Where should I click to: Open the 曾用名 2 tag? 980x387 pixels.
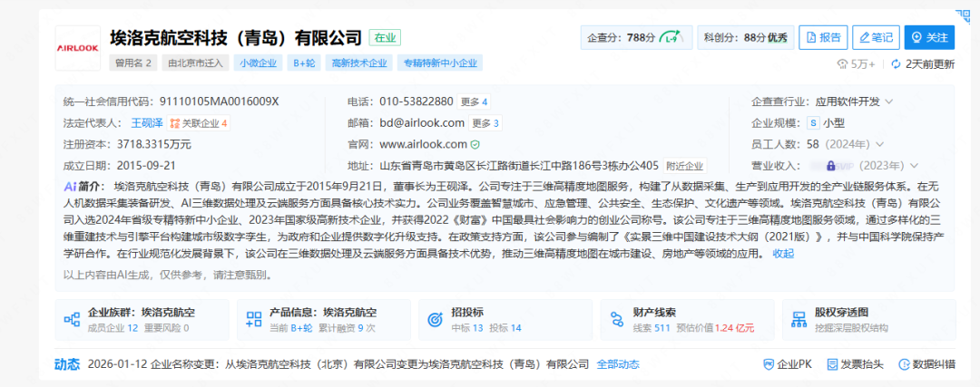[133, 63]
